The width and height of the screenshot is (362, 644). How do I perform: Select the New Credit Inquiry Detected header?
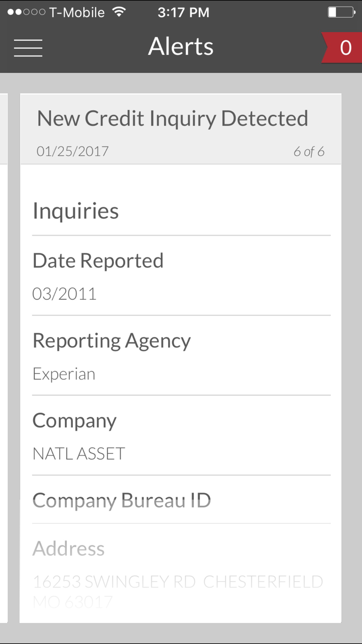173,118
